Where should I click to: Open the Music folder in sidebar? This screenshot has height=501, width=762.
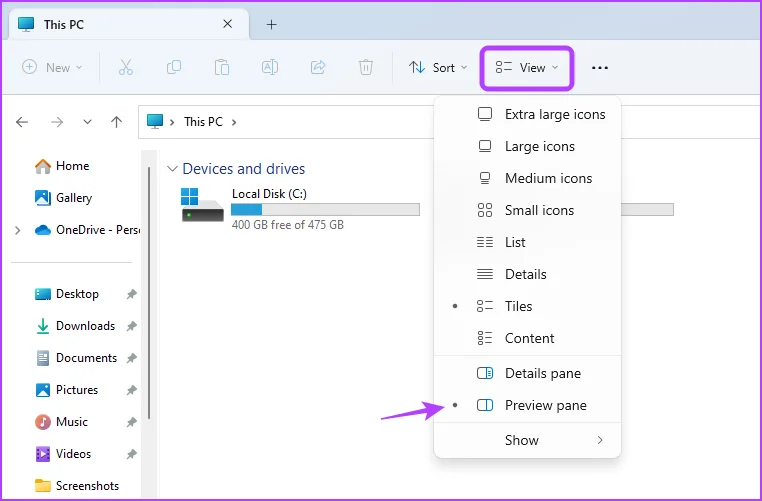pos(61,422)
